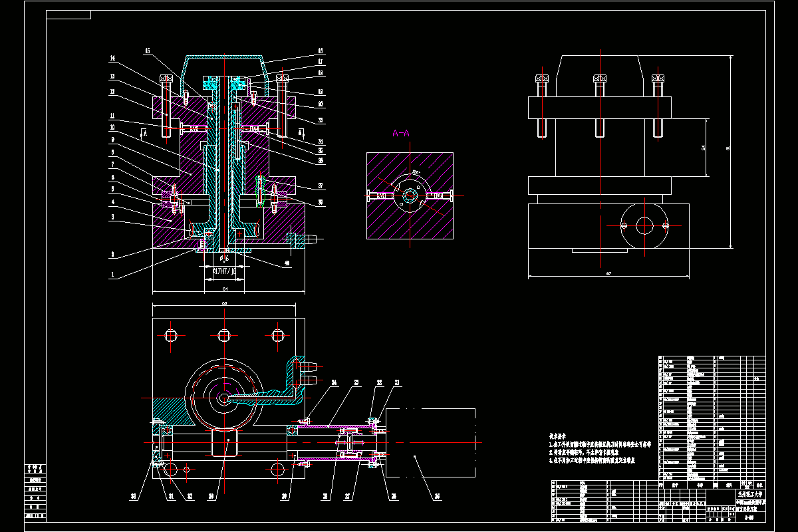Click part balloon number 29
This screenshot has height=532, width=798.
pos(284,495)
